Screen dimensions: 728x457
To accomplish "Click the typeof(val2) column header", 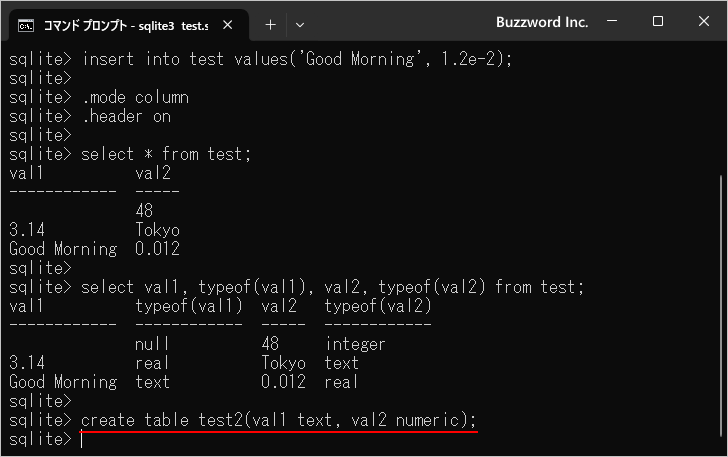I will pos(378,306).
